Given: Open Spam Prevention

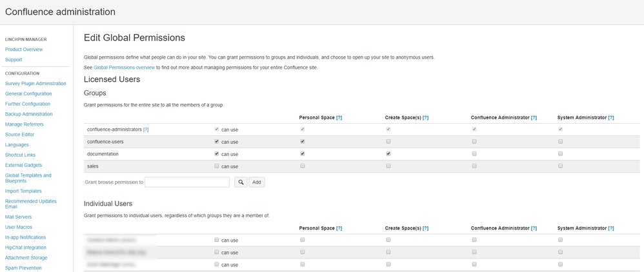Looking at the screenshot, I should (x=23, y=268).
